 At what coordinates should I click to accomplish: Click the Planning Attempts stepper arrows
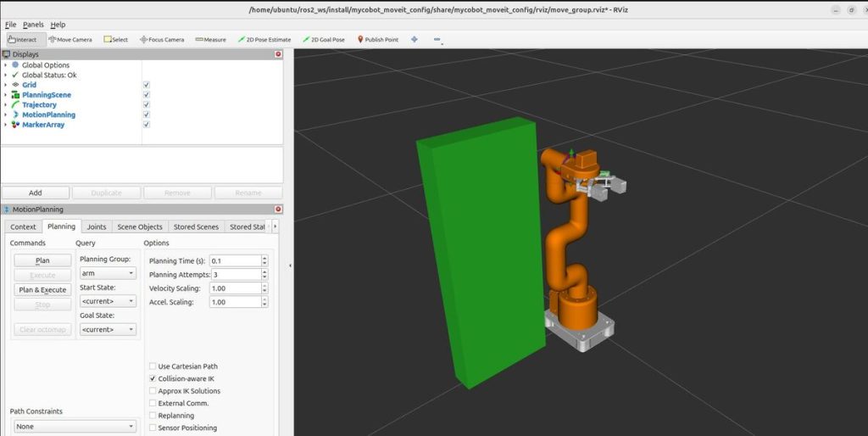(x=264, y=275)
